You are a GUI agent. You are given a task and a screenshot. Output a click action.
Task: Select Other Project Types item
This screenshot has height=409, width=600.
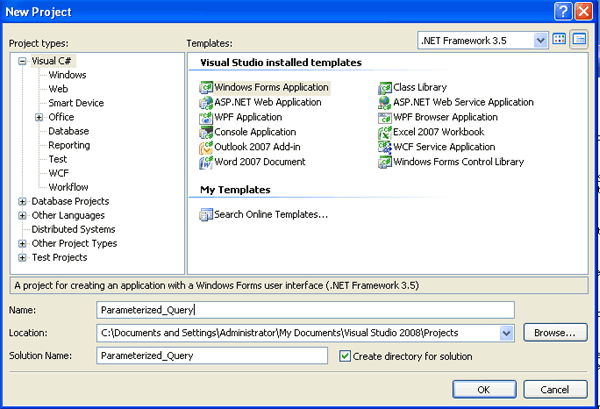click(x=74, y=244)
